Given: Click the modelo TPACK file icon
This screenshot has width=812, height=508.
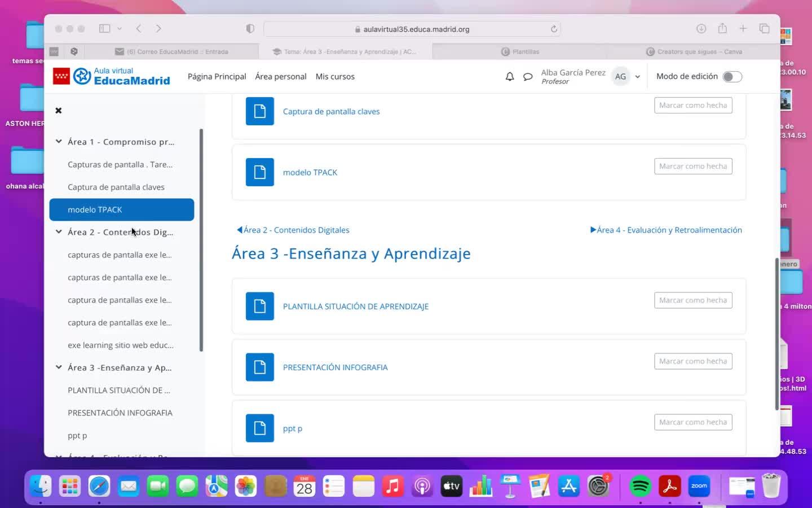Looking at the screenshot, I should (260, 172).
